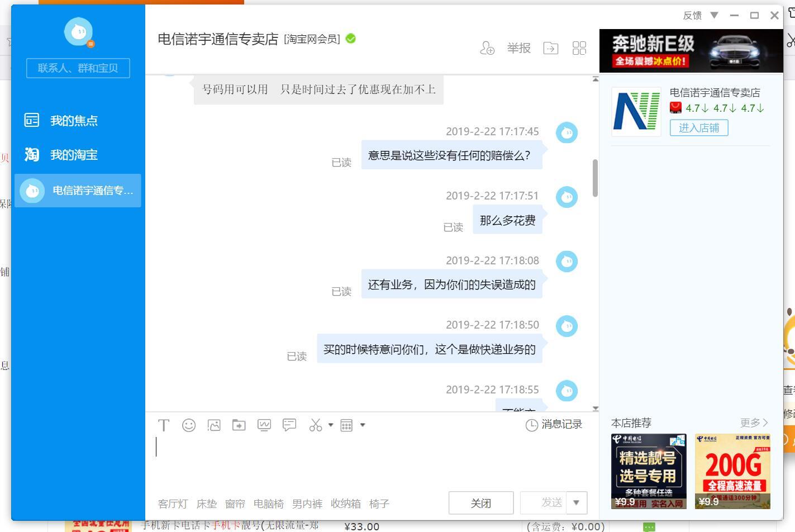Image resolution: width=795 pixels, height=532 pixels.
Task: Expand the calculator tool dropdown arrow
Action: [363, 425]
